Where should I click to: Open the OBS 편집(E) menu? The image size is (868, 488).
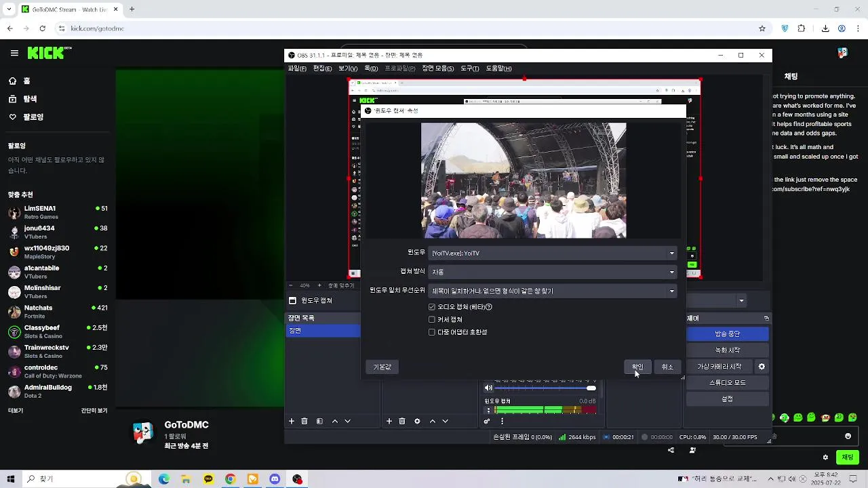(x=322, y=68)
